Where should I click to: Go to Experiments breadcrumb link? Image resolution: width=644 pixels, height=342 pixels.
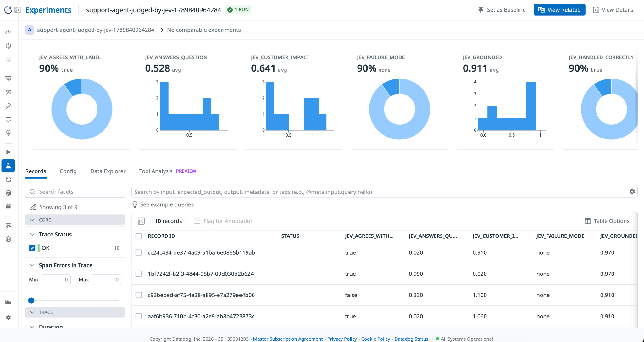click(48, 10)
